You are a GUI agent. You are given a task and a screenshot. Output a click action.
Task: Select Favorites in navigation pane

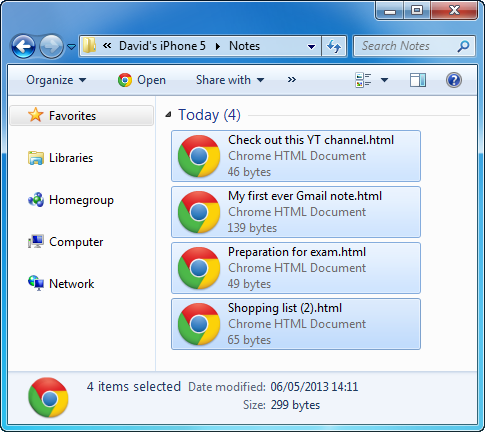pyautogui.click(x=82, y=116)
